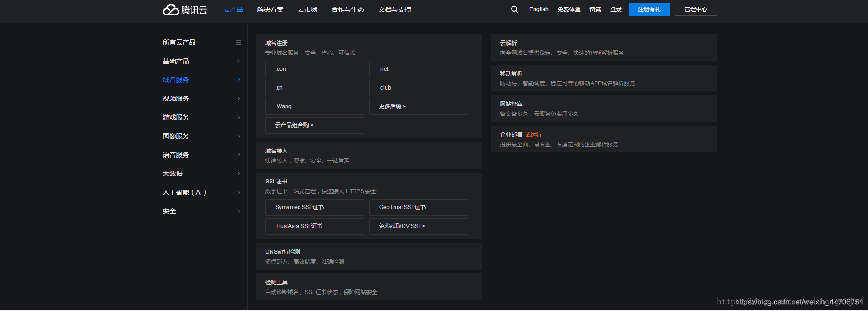Open the 合作与生态 top menu

348,9
